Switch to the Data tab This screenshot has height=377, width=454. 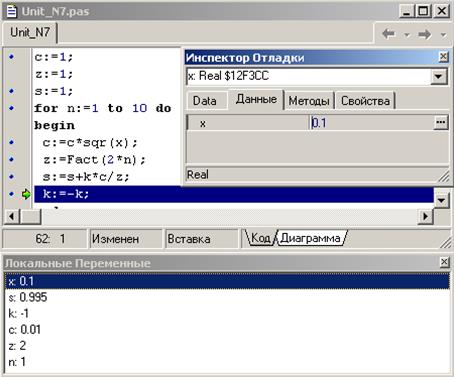pyautogui.click(x=205, y=101)
